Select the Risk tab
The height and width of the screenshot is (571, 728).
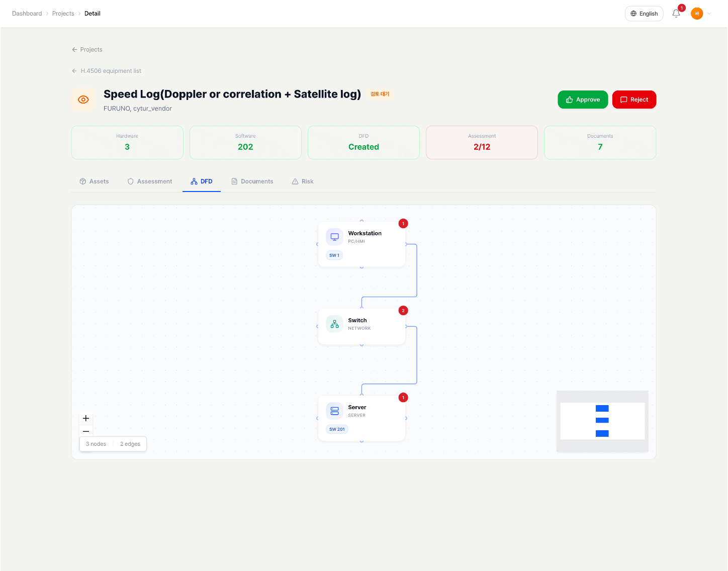click(303, 181)
